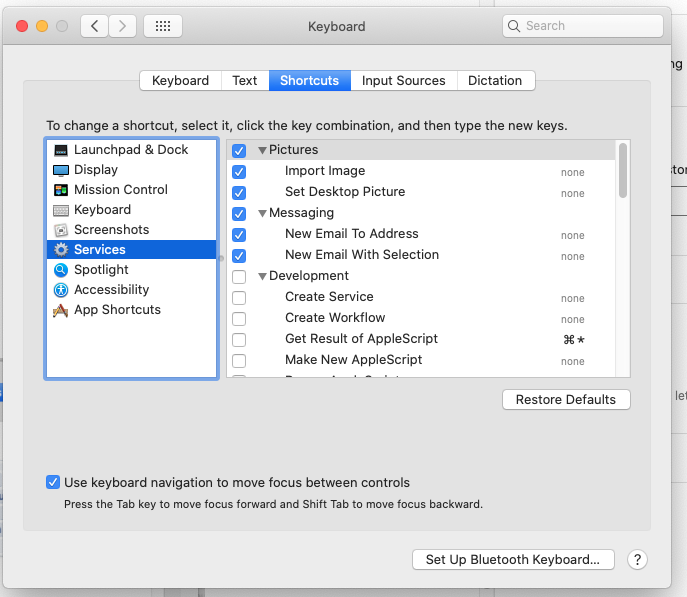Select Spotlight in the category list
This screenshot has width=687, height=597.
[131, 270]
